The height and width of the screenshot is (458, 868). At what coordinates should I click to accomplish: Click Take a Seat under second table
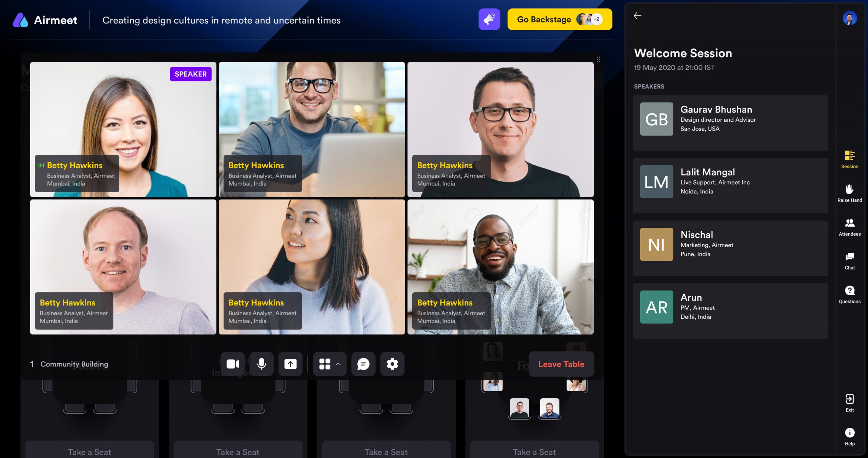238,451
